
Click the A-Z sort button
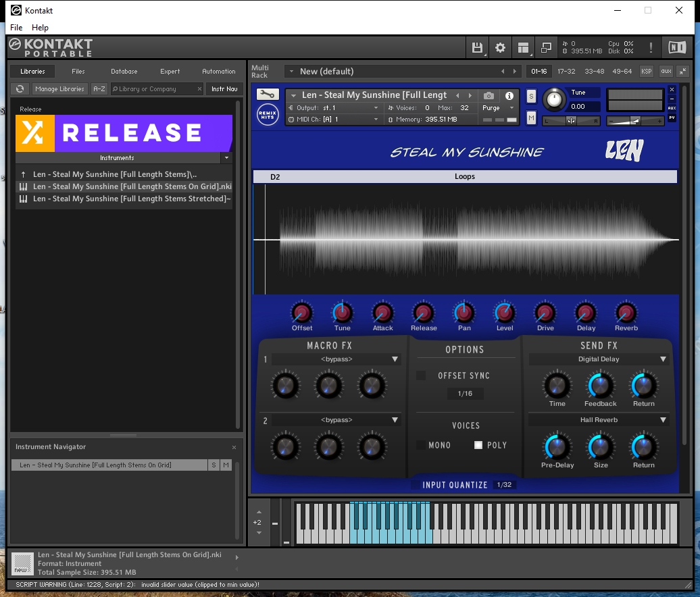click(99, 88)
